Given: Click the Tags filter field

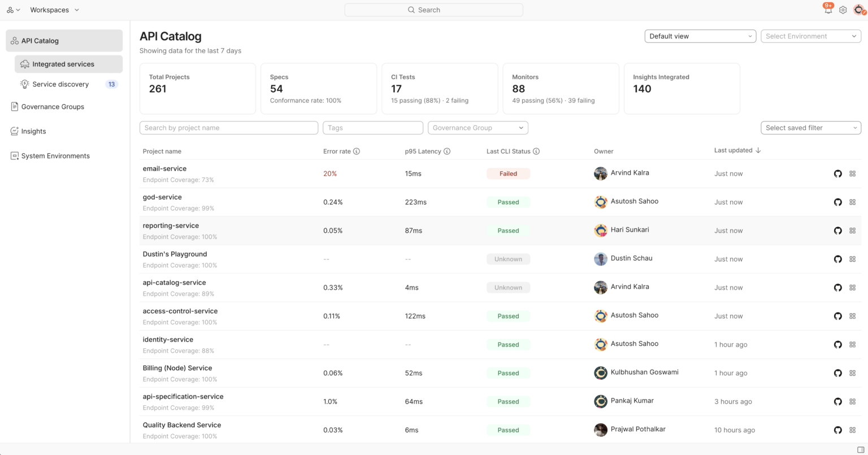Looking at the screenshot, I should tap(373, 128).
